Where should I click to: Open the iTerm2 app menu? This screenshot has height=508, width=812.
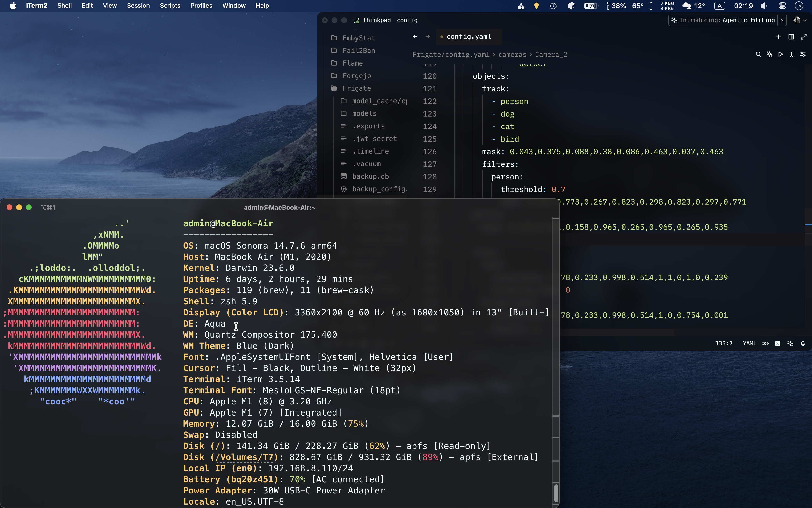[x=36, y=6]
